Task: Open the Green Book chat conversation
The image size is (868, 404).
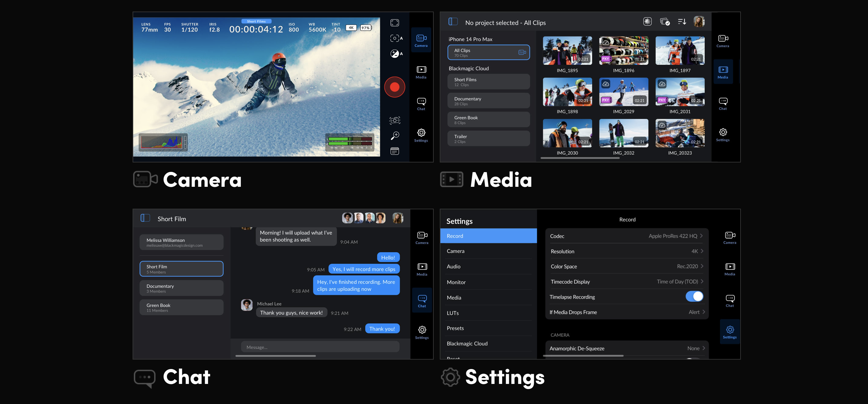Action: coord(181,307)
